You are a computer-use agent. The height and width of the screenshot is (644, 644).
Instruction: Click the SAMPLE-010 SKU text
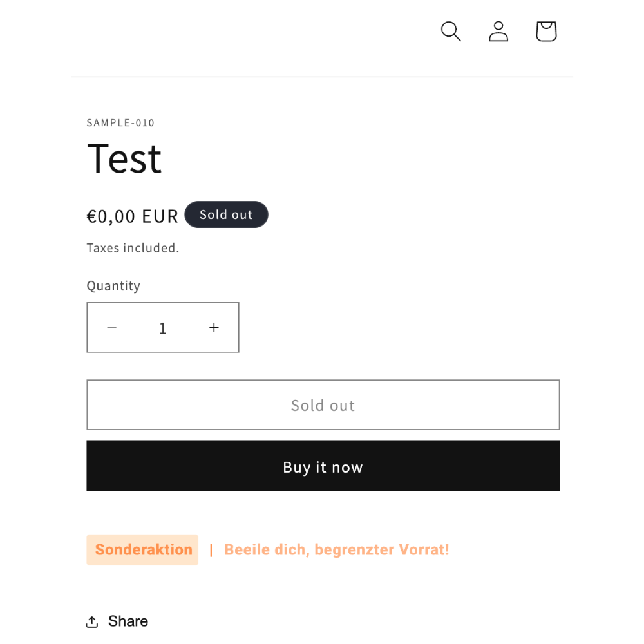tap(120, 123)
